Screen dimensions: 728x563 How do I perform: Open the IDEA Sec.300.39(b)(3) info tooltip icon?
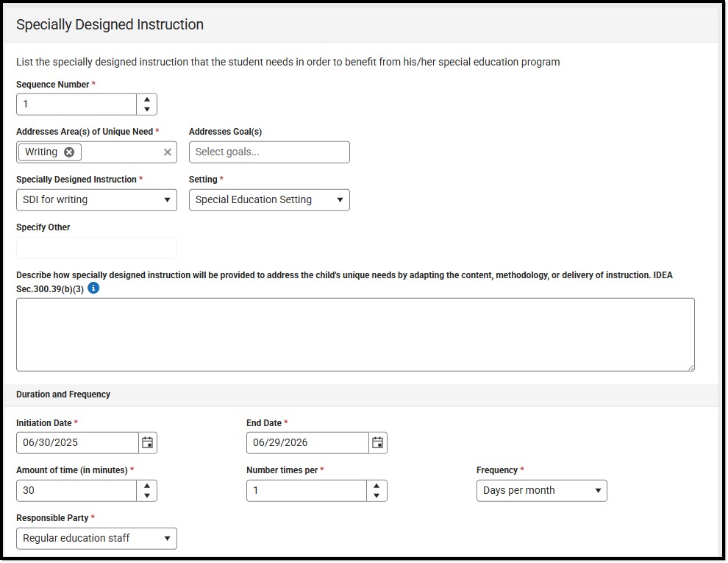(x=93, y=288)
